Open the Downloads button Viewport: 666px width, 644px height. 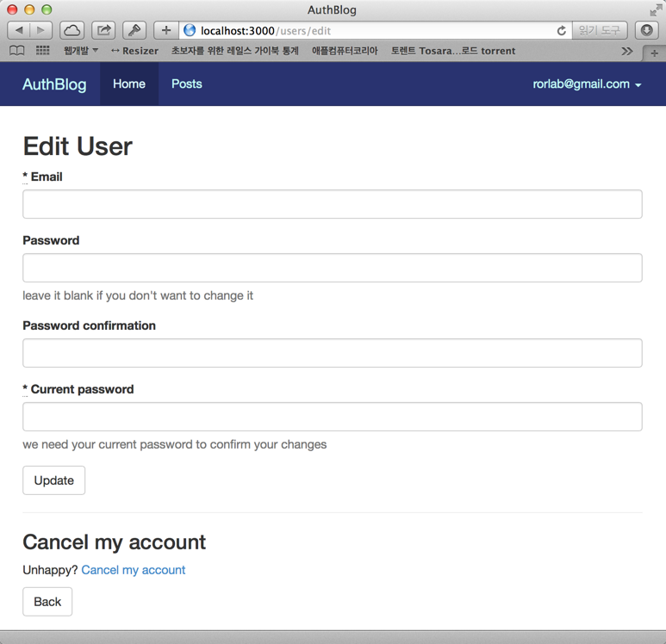coord(646,30)
